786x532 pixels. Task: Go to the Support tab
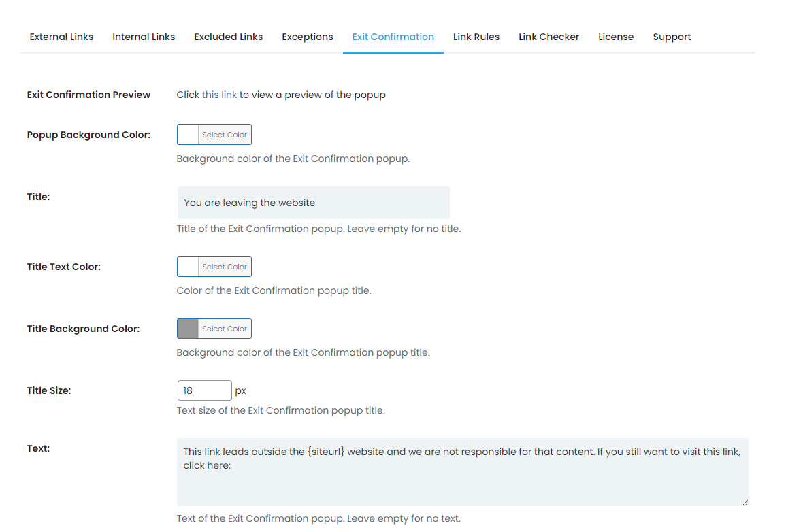click(672, 37)
